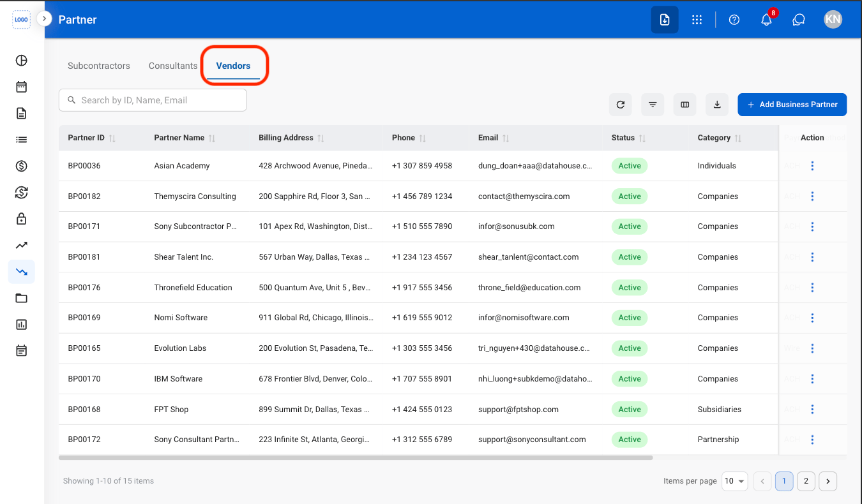Open action menu for Asian Academy row

coord(812,166)
